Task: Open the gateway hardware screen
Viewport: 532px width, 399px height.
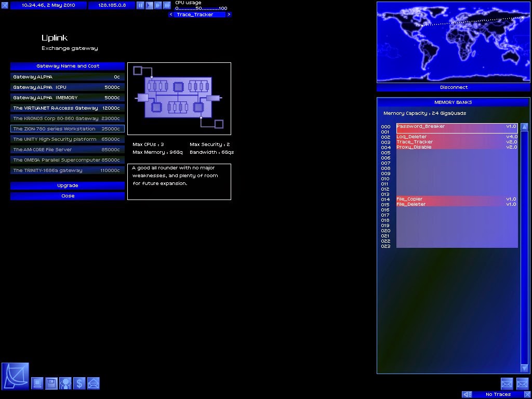Action: tap(38, 383)
